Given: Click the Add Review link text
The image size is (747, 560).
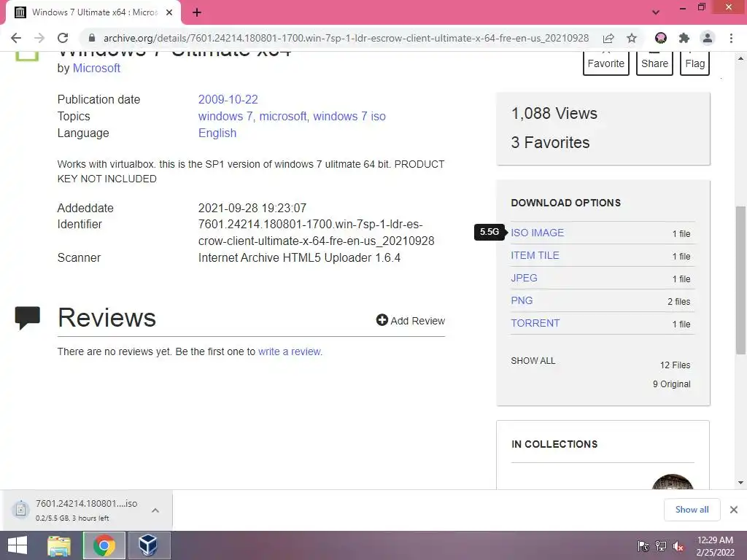Looking at the screenshot, I should (418, 321).
